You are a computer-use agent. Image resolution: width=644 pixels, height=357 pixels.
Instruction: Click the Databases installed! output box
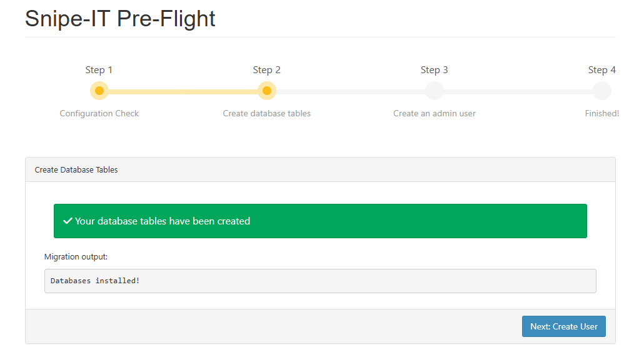pyautogui.click(x=320, y=281)
